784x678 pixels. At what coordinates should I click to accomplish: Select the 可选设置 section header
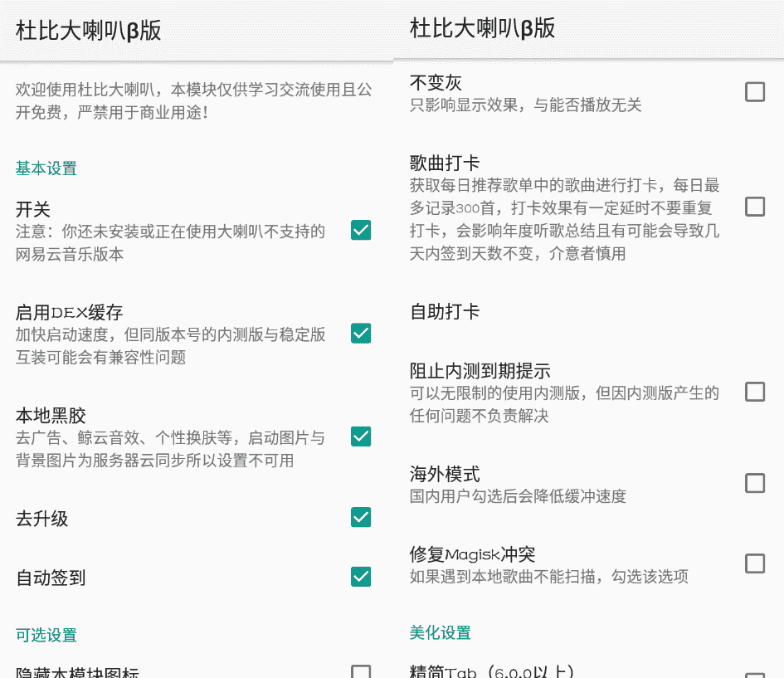[x=46, y=634]
